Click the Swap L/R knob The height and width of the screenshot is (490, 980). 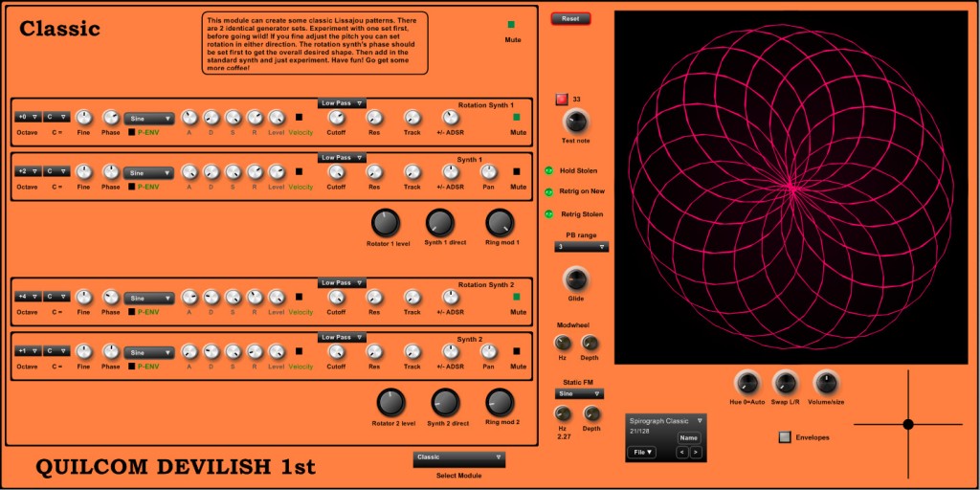tap(785, 383)
